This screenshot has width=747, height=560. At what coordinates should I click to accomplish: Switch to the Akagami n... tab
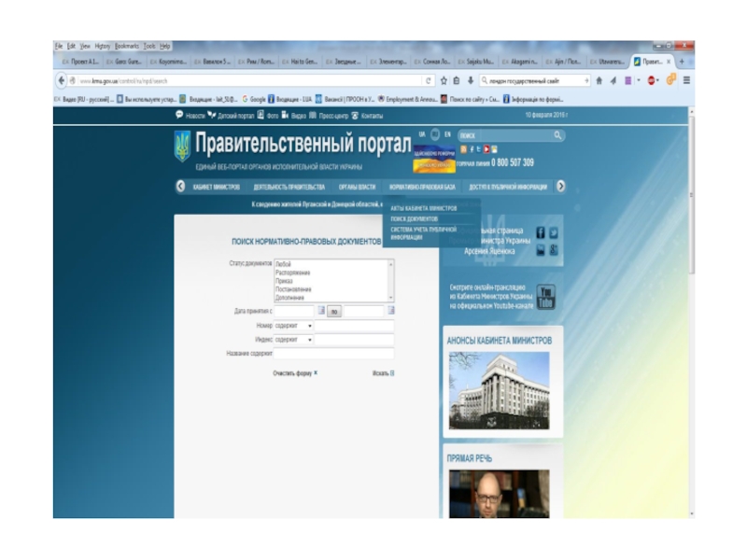519,62
